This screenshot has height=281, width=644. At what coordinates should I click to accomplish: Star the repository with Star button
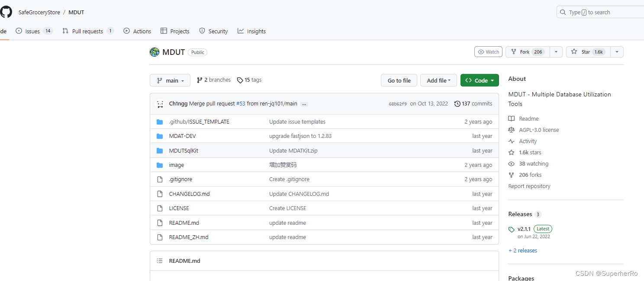(588, 52)
